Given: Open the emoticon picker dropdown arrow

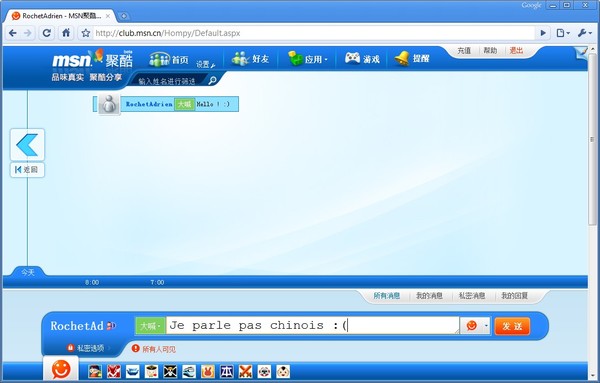Looking at the screenshot, I should [x=486, y=326].
